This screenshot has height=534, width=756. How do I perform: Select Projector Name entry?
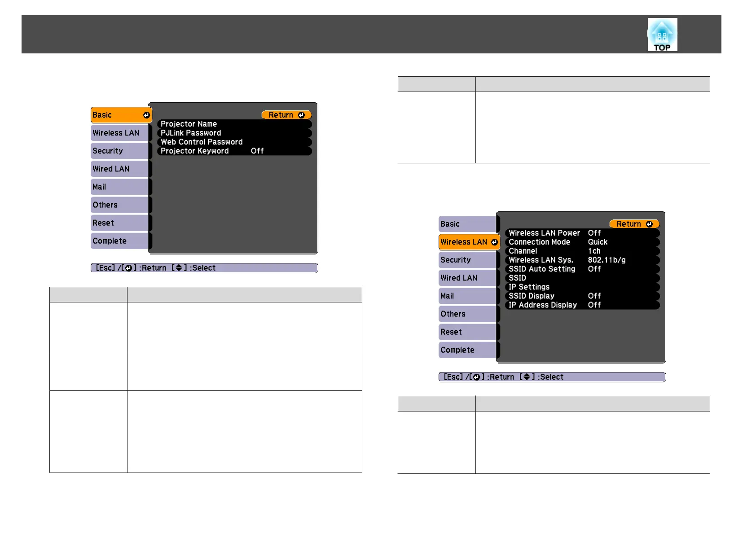(234, 124)
